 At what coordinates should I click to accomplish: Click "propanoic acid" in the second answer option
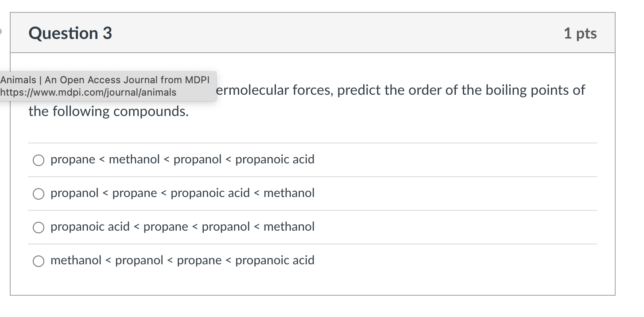tap(210, 193)
